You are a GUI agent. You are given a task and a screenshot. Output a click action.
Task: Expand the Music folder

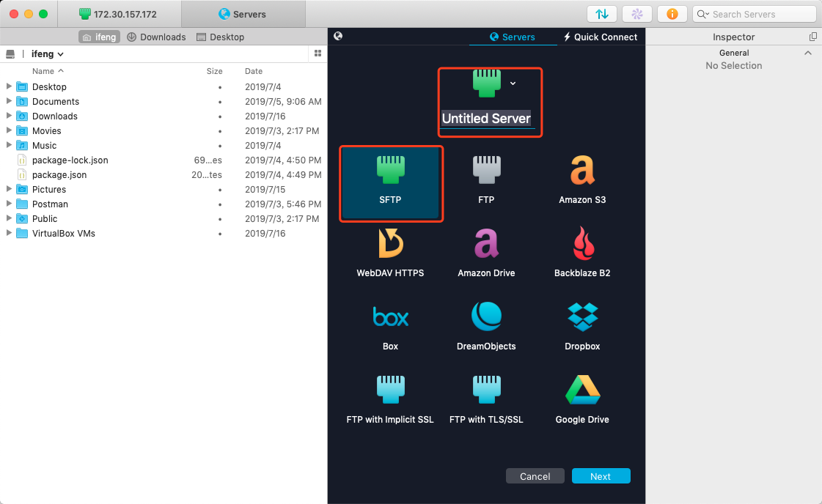tap(8, 145)
